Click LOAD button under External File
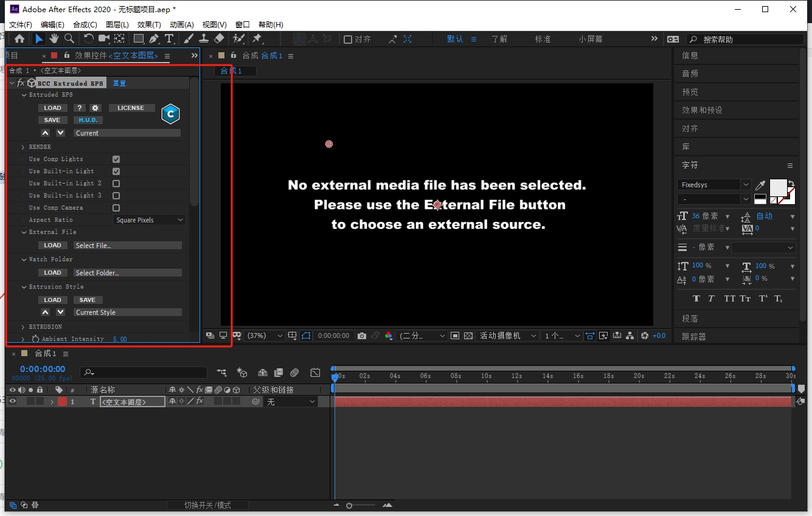The width and height of the screenshot is (812, 516). [53, 246]
